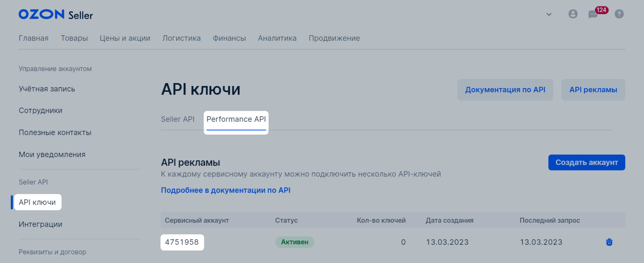Click the Создать аккаунт button
Screen dimensions: 644x263
tap(587, 162)
